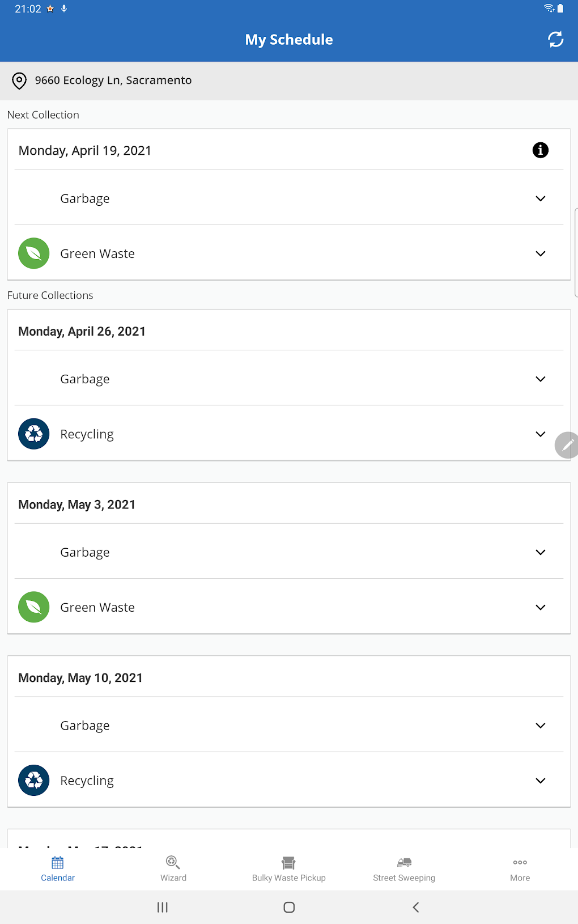This screenshot has width=578, height=924.
Task: Click the location pin icon
Action: tap(19, 80)
